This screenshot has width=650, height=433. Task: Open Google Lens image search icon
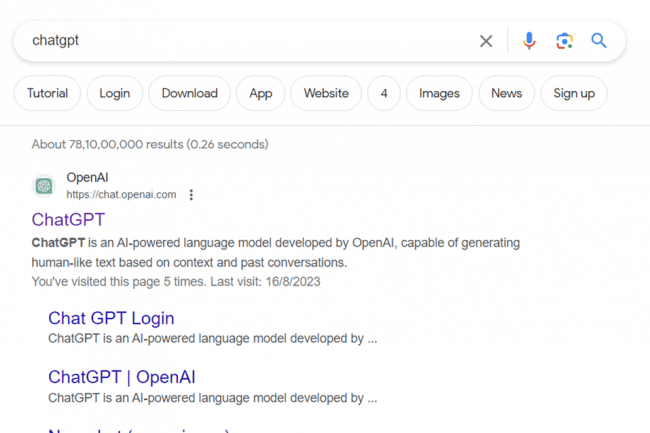tap(564, 41)
